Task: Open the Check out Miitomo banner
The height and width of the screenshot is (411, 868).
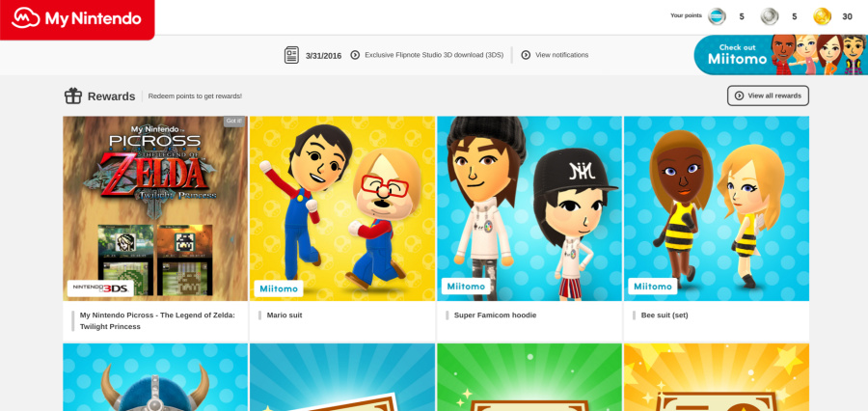Action: tap(781, 55)
